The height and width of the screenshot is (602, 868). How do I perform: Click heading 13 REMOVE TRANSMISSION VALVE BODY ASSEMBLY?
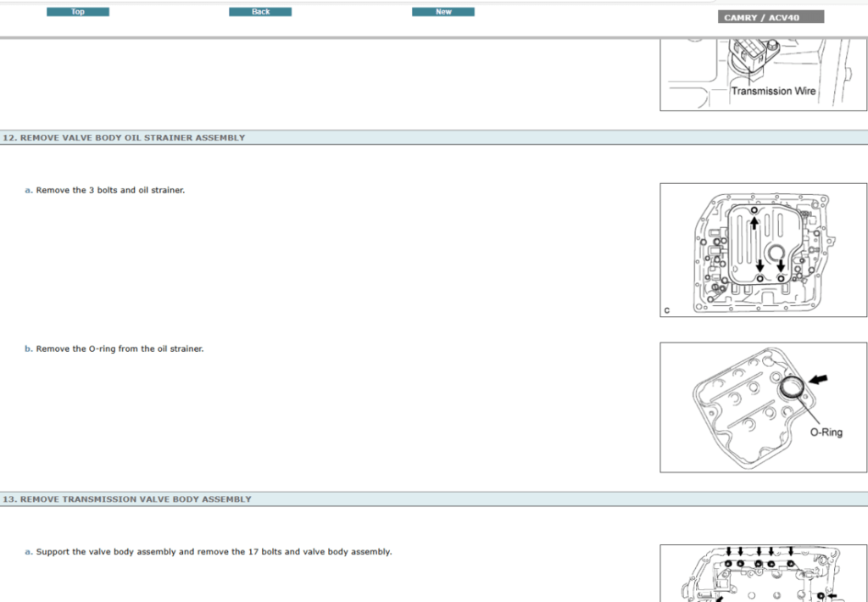pos(127,499)
